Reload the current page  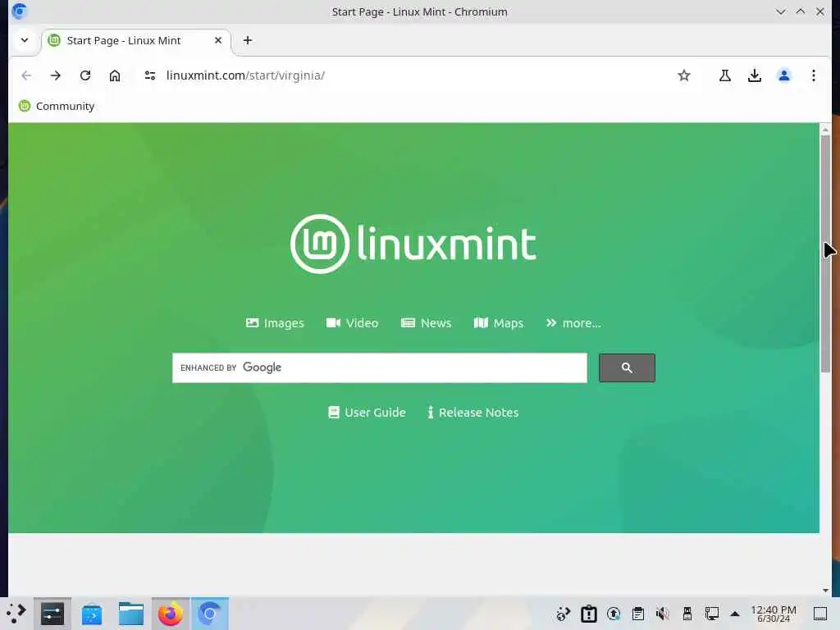85,75
